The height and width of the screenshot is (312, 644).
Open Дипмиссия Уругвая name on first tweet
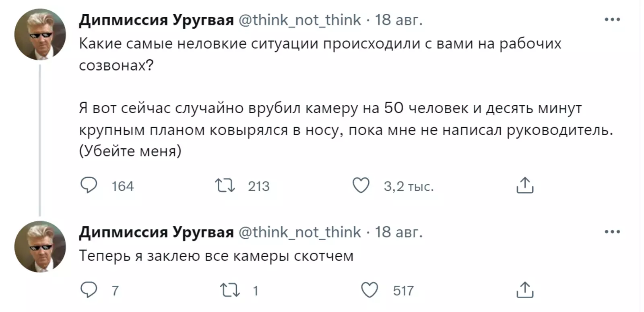[x=156, y=20]
